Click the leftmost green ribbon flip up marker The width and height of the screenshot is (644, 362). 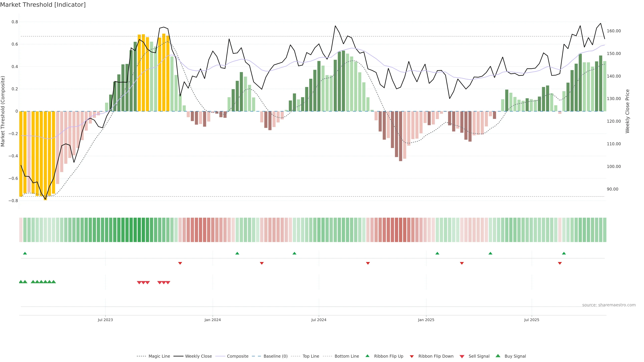tap(25, 253)
